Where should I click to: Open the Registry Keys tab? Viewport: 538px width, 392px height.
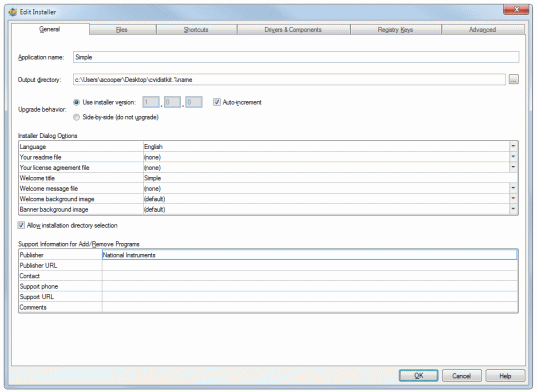coord(396,30)
